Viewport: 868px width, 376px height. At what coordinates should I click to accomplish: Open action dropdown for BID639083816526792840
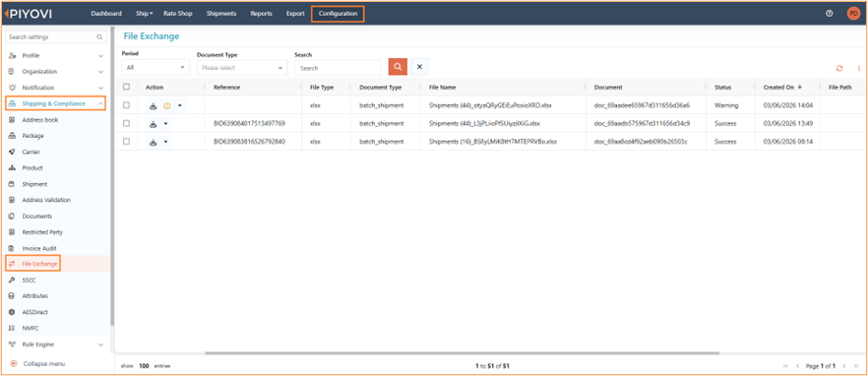click(x=166, y=142)
